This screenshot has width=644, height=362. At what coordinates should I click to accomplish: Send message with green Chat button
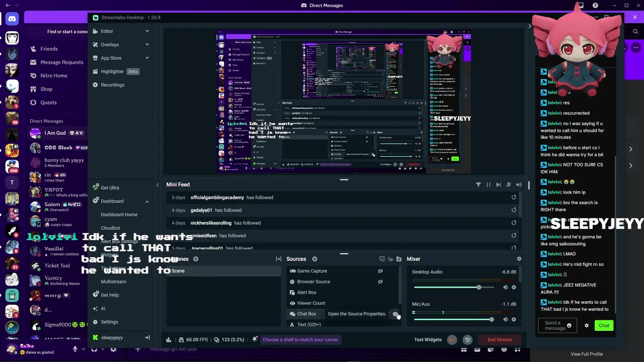click(604, 325)
